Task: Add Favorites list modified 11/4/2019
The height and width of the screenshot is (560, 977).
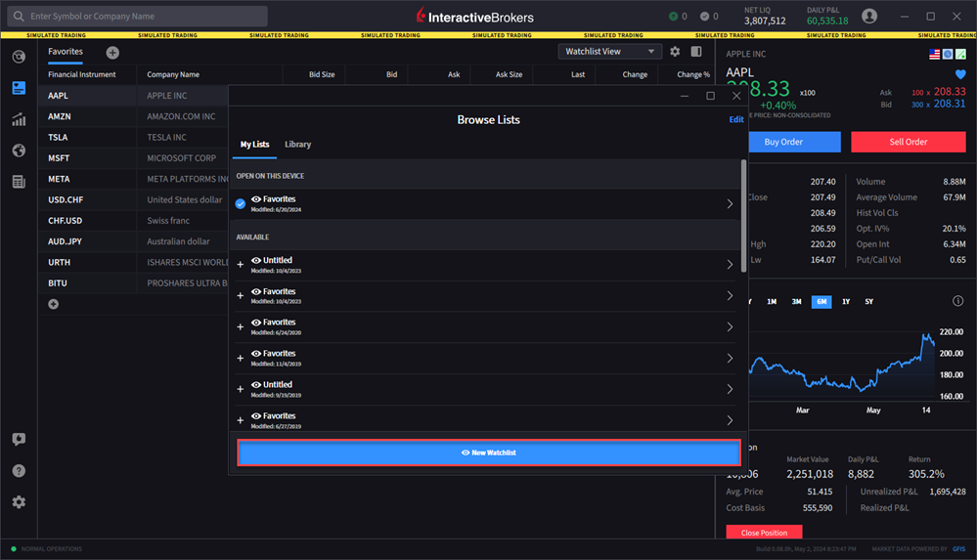Action: point(240,358)
